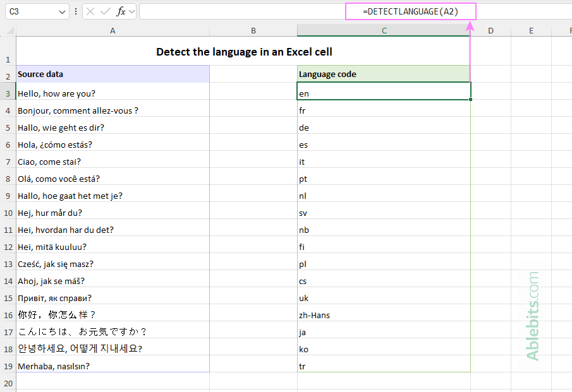Select row 3 header
The image size is (572, 392).
(8, 91)
